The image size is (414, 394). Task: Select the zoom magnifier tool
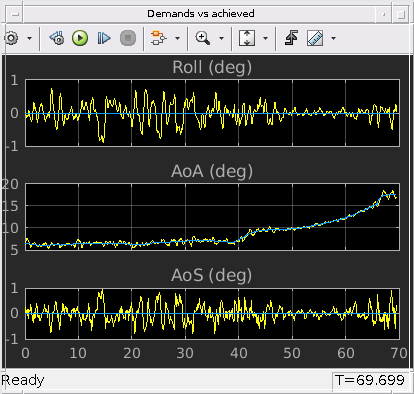click(203, 38)
